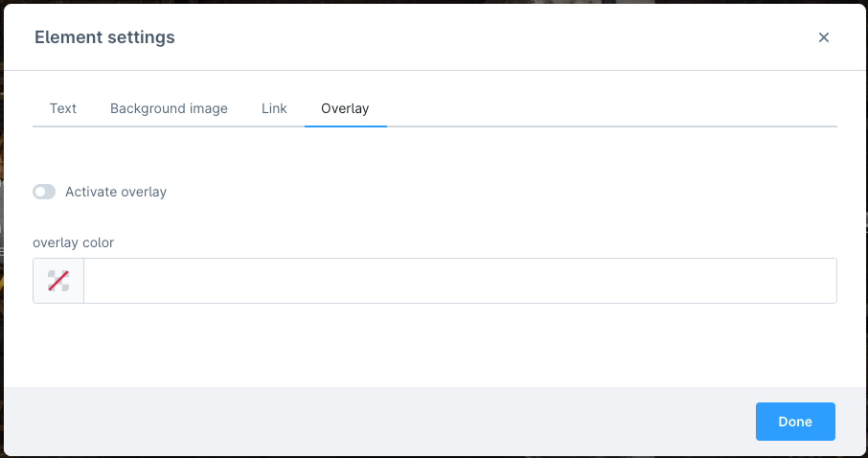Enable the overlay using the switch
The height and width of the screenshot is (458, 868).
[44, 192]
